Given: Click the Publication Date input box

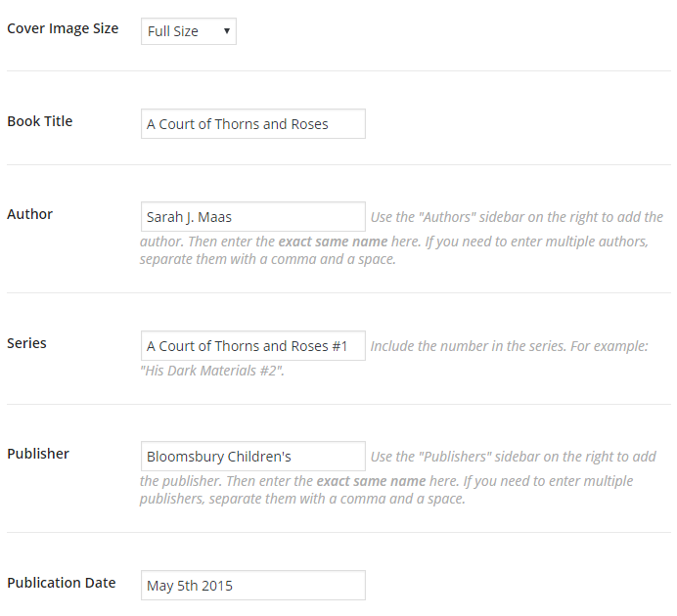Looking at the screenshot, I should click(252, 586).
